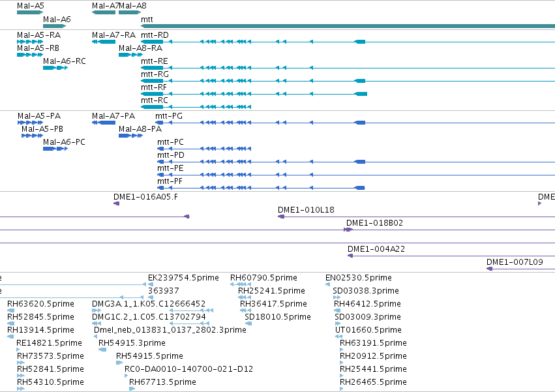Select EST RH52841.5prime
This screenshot has width=555, height=392.
(21, 376)
